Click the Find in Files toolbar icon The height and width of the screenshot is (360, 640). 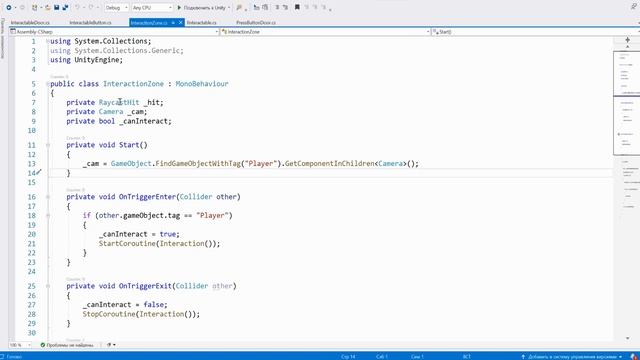pyautogui.click(x=239, y=7)
